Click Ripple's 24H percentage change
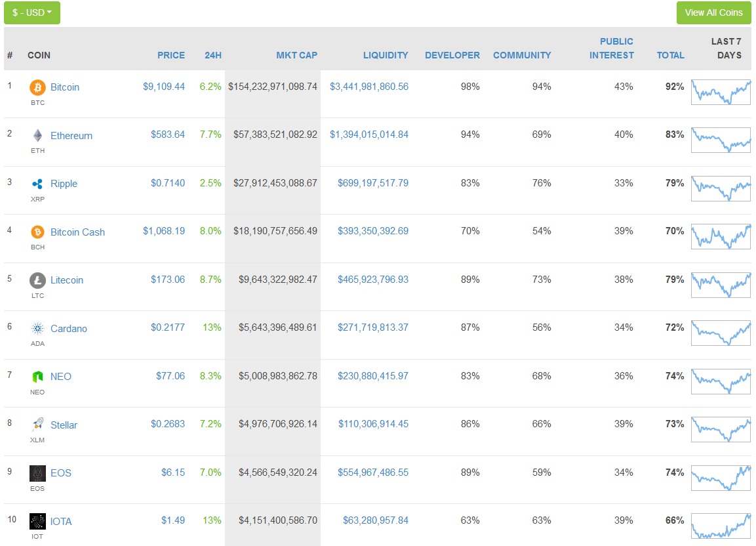The image size is (756, 546). [210, 184]
